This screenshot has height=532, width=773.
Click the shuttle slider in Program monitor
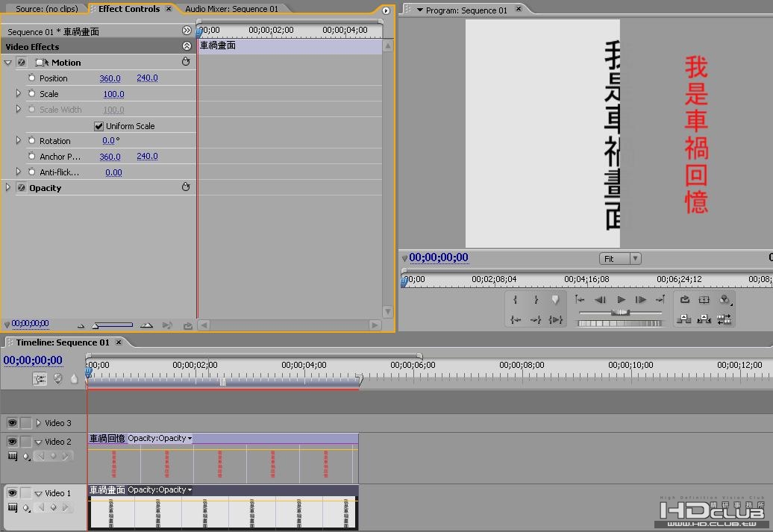tap(619, 313)
